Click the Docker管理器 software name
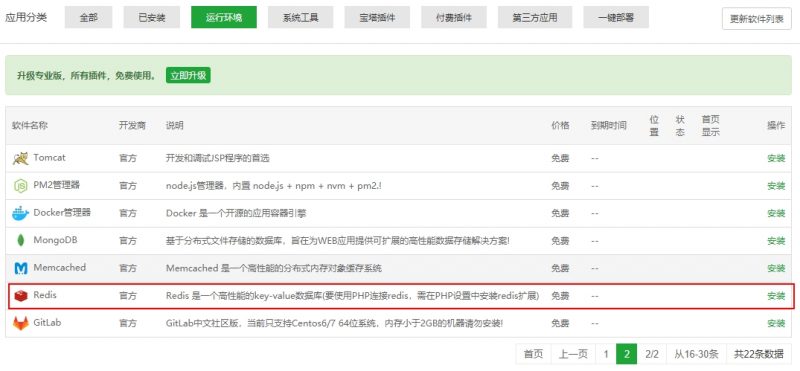This screenshot has width=800, height=371. point(62,213)
